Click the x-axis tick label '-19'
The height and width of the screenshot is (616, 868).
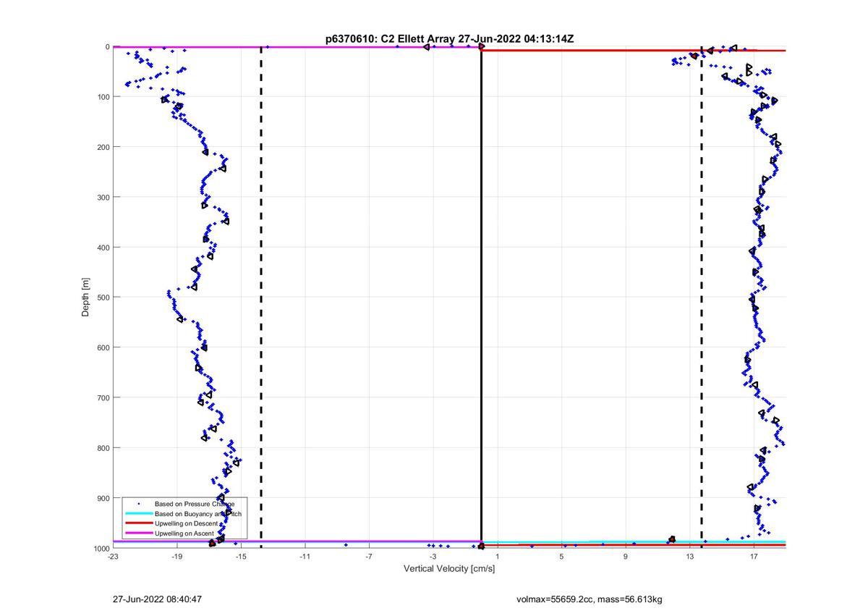[176, 557]
